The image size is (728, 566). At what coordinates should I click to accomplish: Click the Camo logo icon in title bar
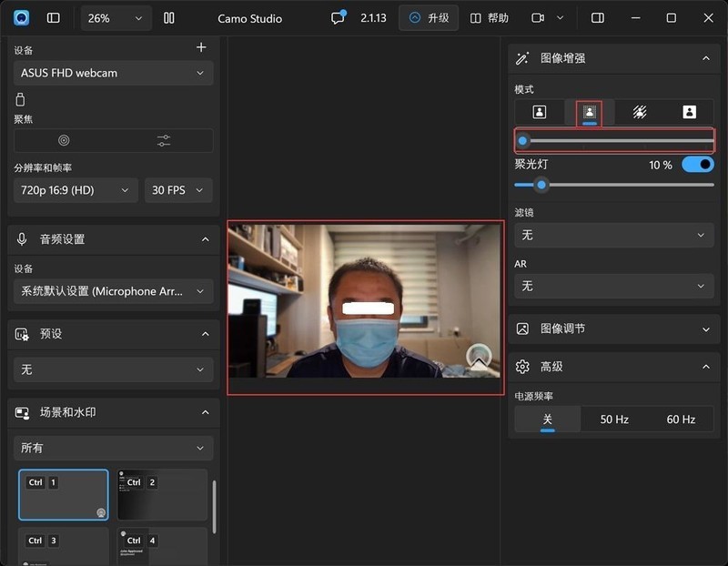tap(22, 18)
